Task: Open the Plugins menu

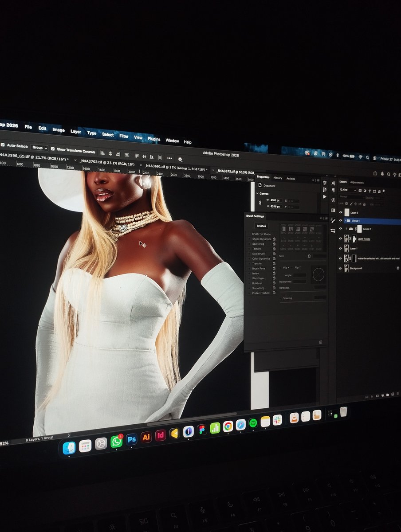Action: [154, 139]
